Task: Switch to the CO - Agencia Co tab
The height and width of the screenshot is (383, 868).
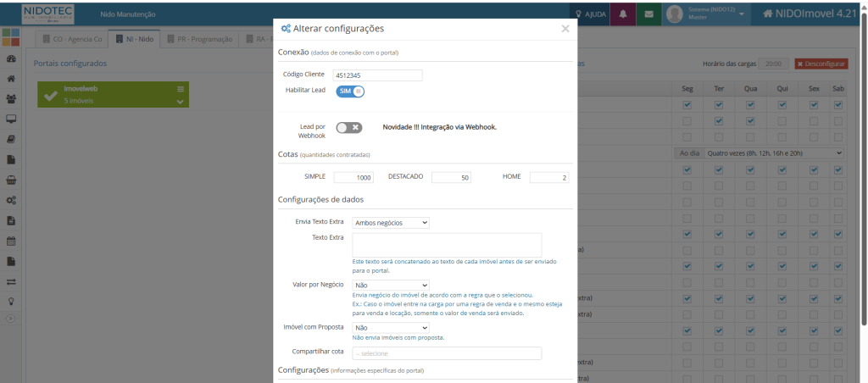Action: (72, 39)
